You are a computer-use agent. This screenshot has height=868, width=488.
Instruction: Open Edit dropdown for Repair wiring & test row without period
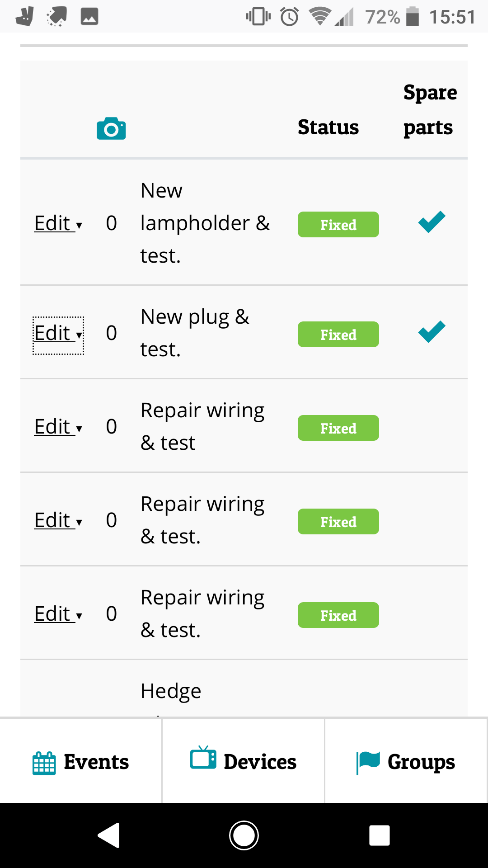58,427
